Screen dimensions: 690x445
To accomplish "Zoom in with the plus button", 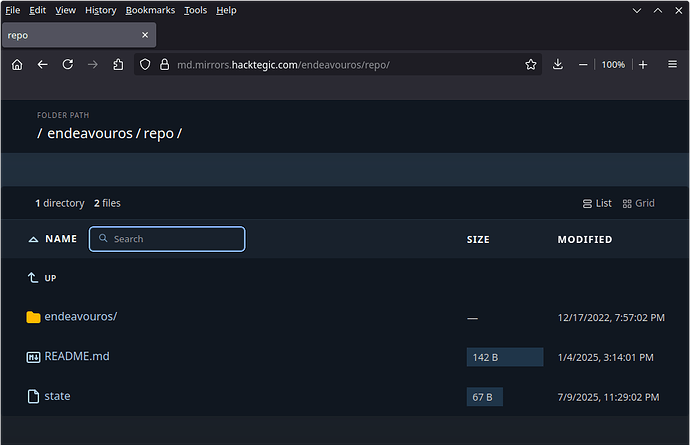I will point(643,65).
